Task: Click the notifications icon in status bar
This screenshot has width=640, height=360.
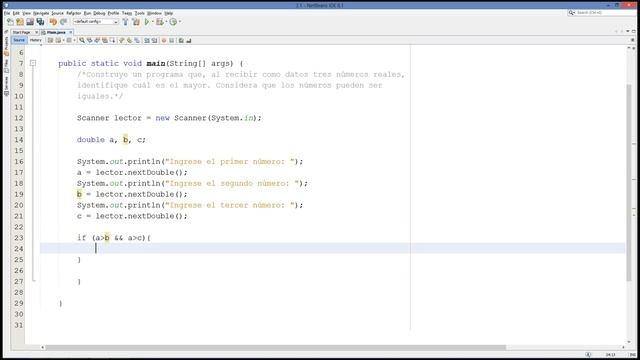Action: click(x=588, y=354)
